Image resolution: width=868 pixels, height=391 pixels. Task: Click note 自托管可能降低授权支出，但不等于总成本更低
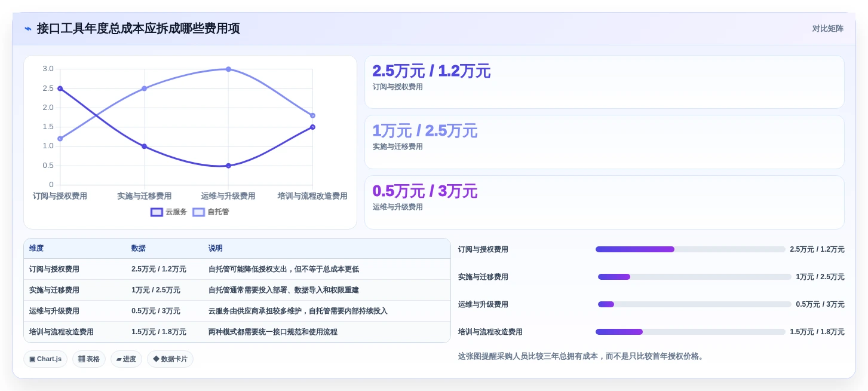(x=284, y=270)
